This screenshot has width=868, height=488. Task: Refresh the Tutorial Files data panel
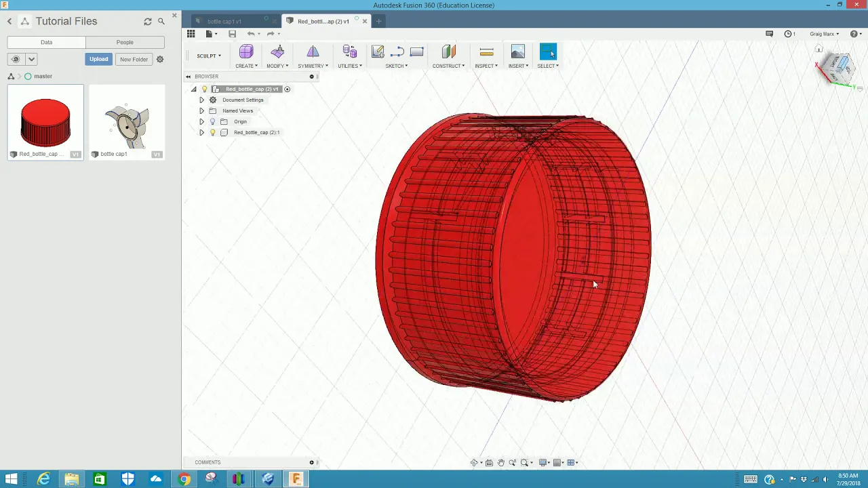148,22
